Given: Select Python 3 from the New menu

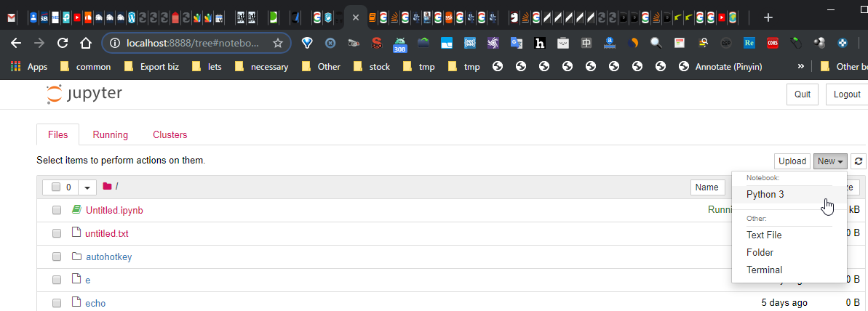Looking at the screenshot, I should pyautogui.click(x=765, y=195).
